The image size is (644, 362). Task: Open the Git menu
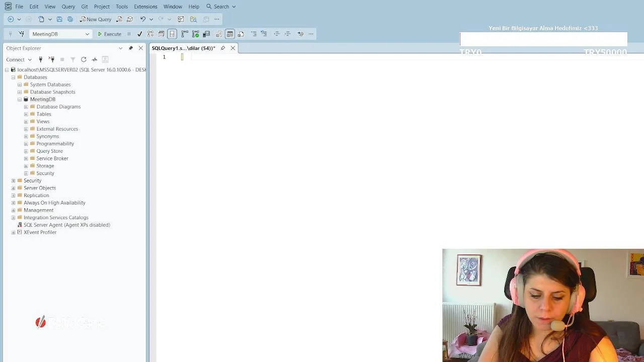click(85, 7)
